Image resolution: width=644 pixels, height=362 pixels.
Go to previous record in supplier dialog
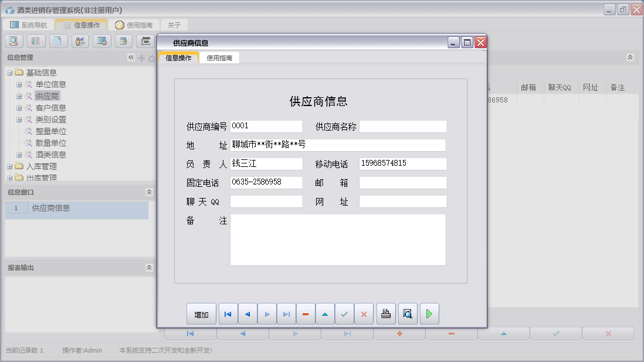[248, 314]
